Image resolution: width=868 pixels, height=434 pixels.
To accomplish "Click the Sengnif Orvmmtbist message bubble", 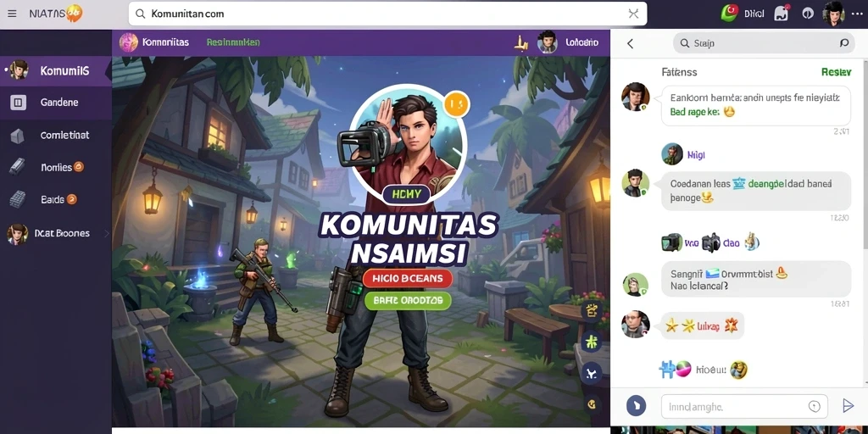I will point(756,280).
